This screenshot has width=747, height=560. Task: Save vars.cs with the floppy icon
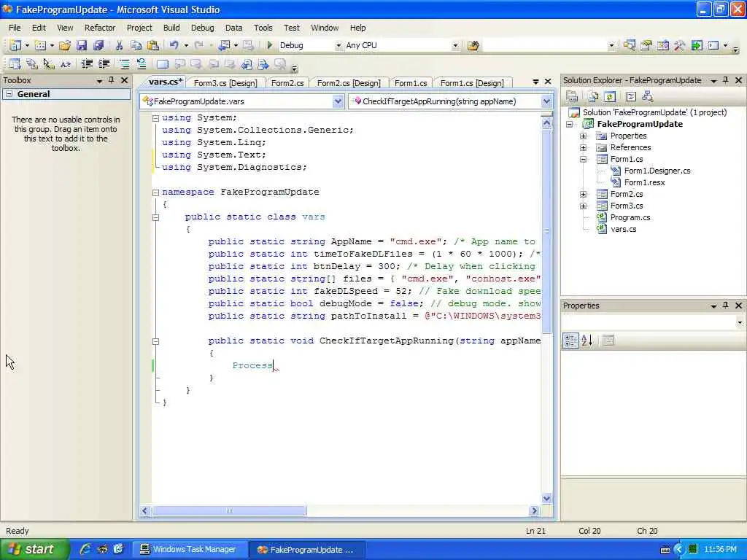(x=82, y=45)
